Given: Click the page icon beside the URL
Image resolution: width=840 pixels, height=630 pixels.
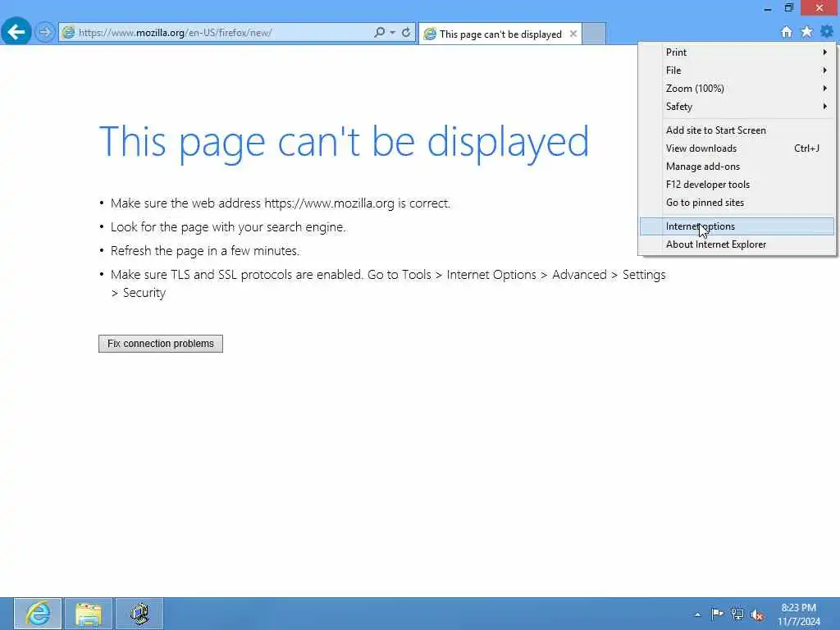Looking at the screenshot, I should pos(69,32).
